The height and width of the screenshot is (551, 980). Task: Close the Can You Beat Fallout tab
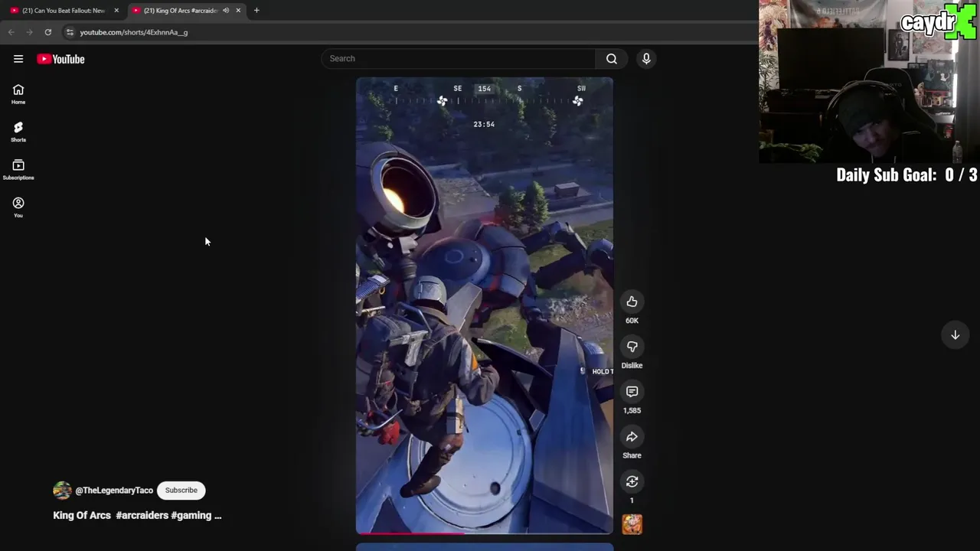coord(116,10)
